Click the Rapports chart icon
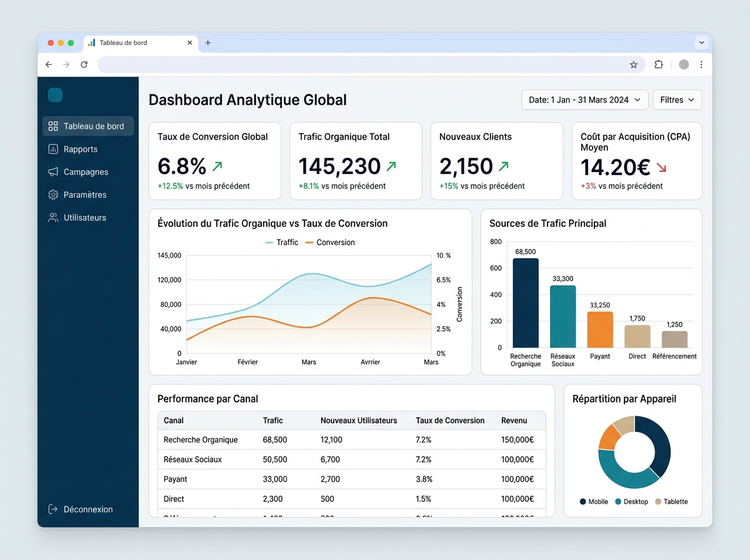 coord(53,149)
